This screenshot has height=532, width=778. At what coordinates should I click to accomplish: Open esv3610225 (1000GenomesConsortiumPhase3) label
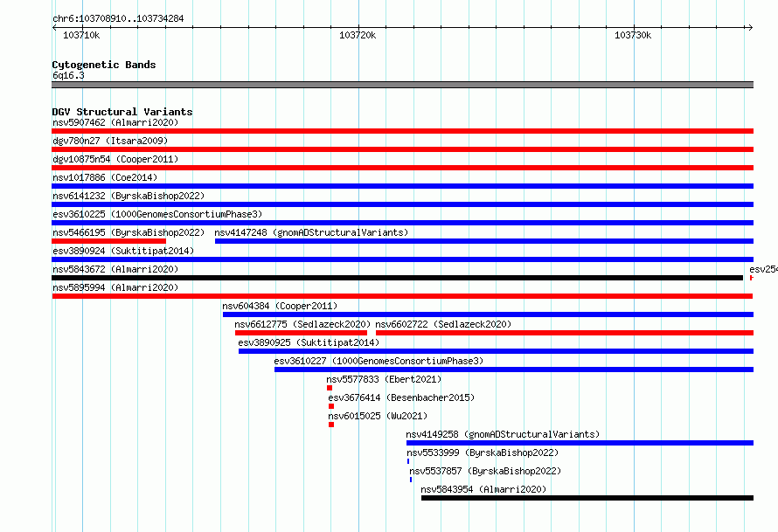pyautogui.click(x=157, y=214)
